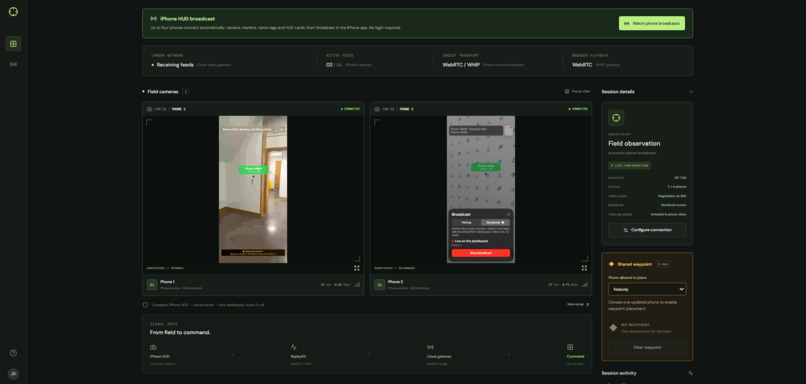Click the CAM 02 camera icon
The height and width of the screenshot is (384, 806).
[377, 109]
